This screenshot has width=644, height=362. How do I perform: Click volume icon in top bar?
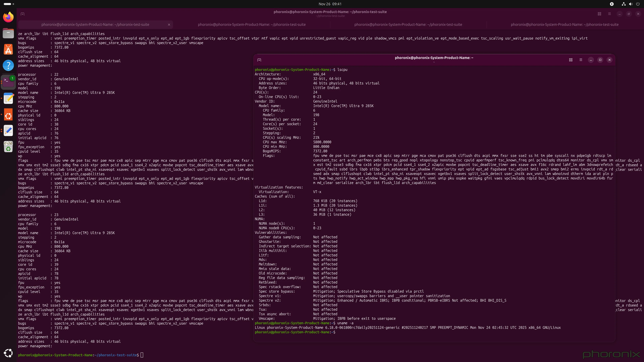pyautogui.click(x=631, y=4)
